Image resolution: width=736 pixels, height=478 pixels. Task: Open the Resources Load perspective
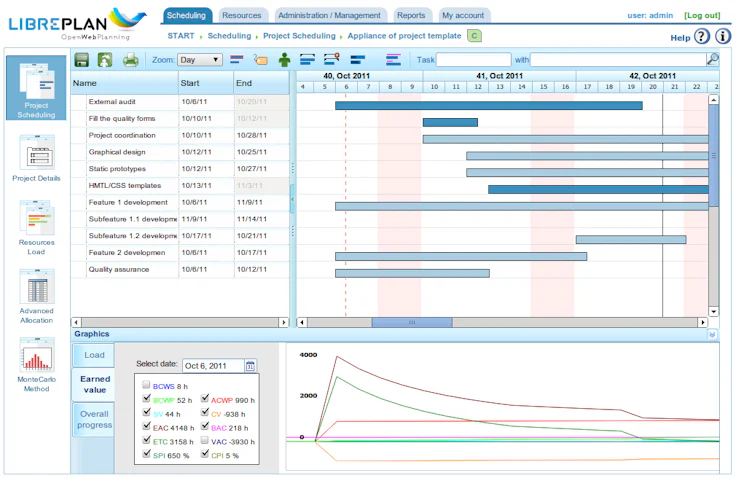pyautogui.click(x=36, y=228)
